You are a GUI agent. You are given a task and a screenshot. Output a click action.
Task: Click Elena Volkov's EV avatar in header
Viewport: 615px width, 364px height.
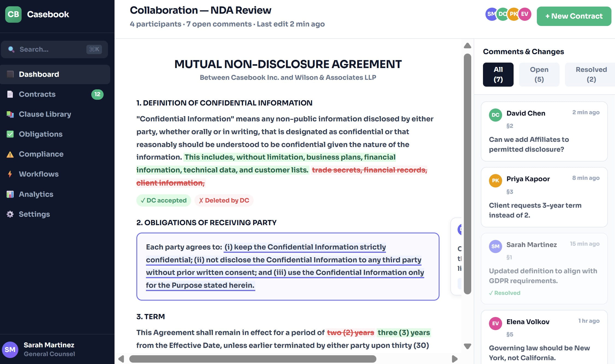tap(525, 14)
